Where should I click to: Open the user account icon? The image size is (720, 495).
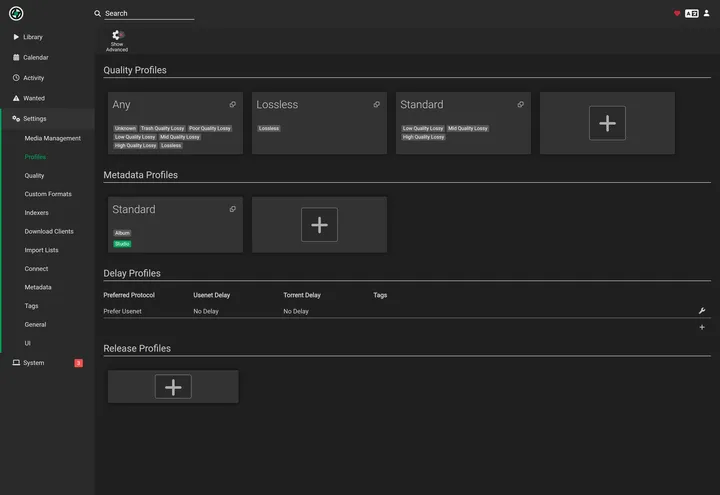point(706,13)
